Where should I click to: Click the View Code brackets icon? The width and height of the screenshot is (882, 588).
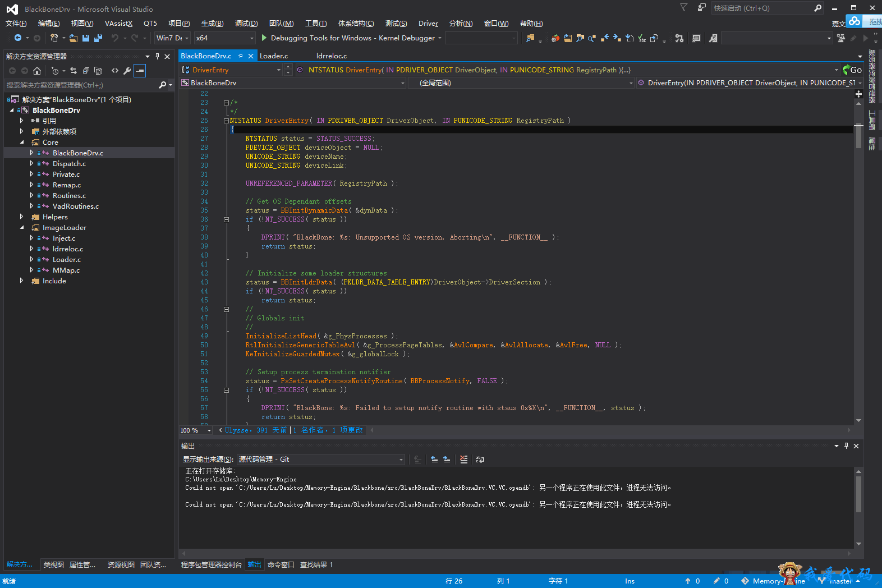point(115,71)
